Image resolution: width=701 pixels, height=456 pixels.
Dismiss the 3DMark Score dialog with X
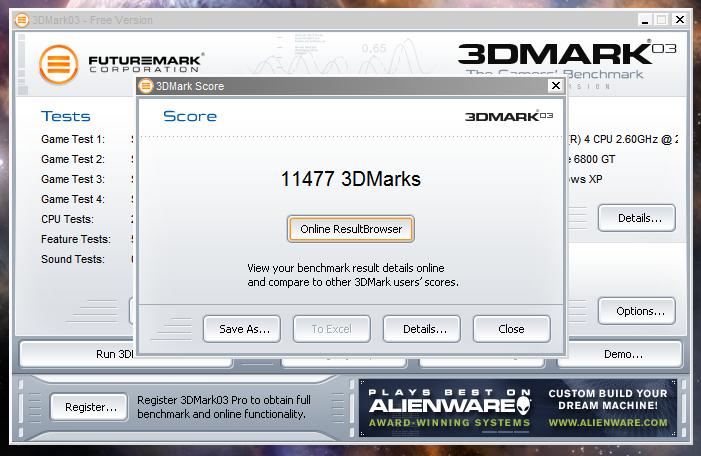(x=556, y=85)
